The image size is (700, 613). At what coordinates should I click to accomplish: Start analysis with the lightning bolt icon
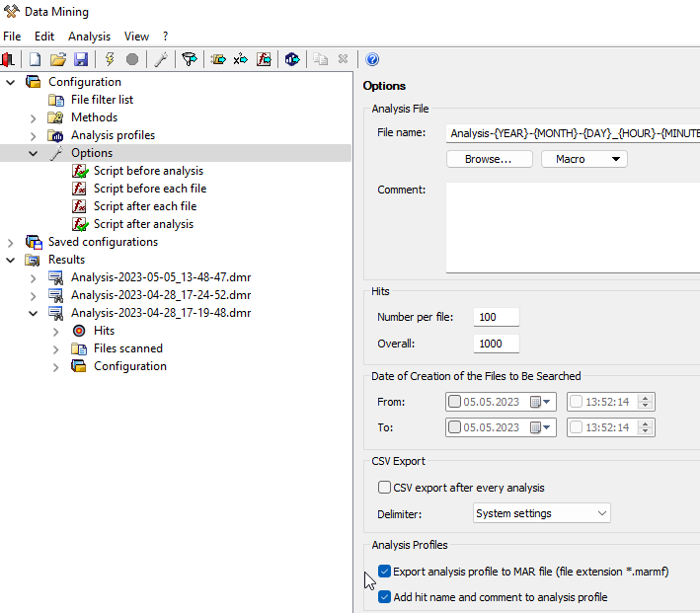coord(110,59)
